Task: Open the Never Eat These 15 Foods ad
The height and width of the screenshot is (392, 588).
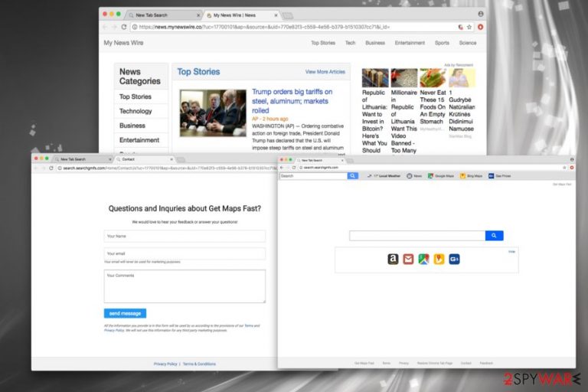Action: point(433,107)
